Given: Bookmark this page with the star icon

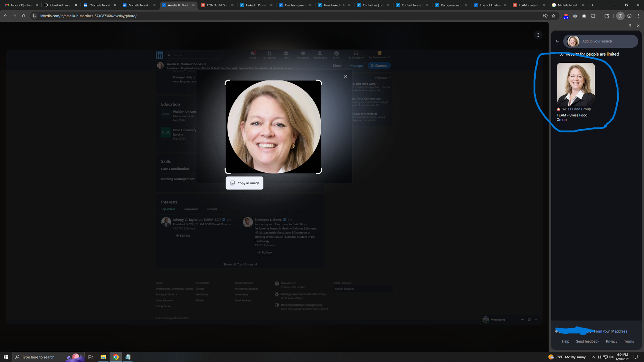Looking at the screenshot, I should [554, 16].
